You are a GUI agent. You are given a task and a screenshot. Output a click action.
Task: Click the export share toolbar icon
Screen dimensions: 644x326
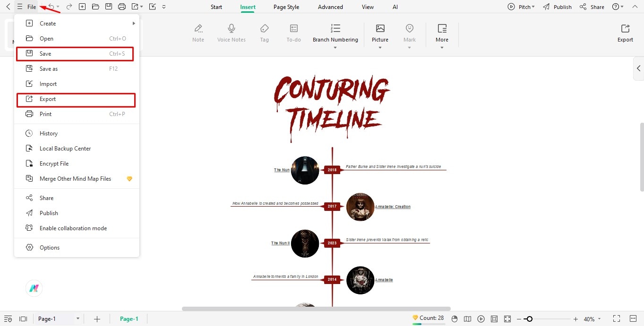(135, 7)
